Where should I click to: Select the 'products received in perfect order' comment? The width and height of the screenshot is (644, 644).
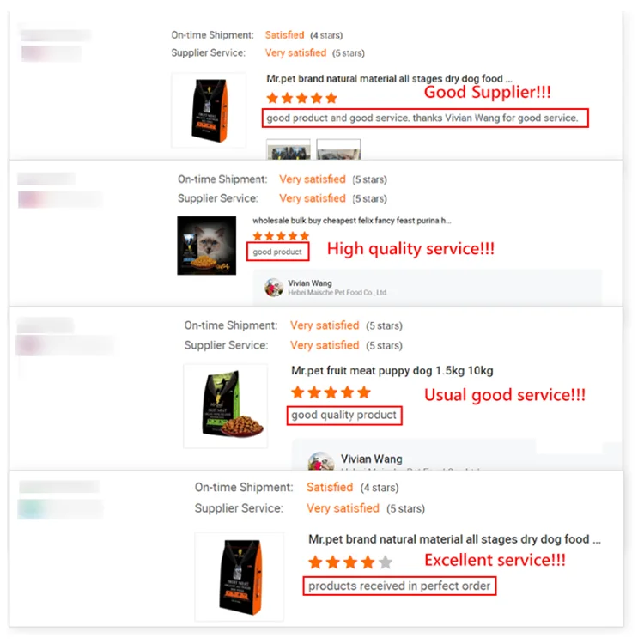[399, 586]
